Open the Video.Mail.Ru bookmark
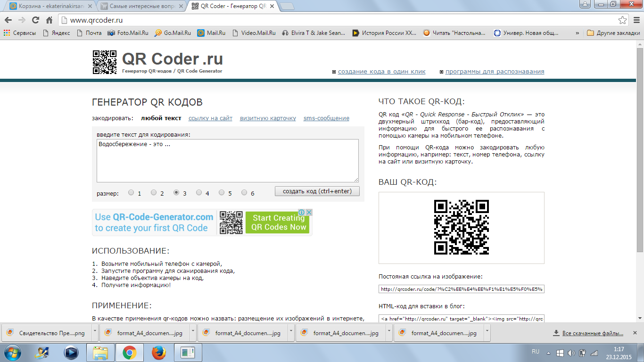The image size is (644, 362). (254, 33)
